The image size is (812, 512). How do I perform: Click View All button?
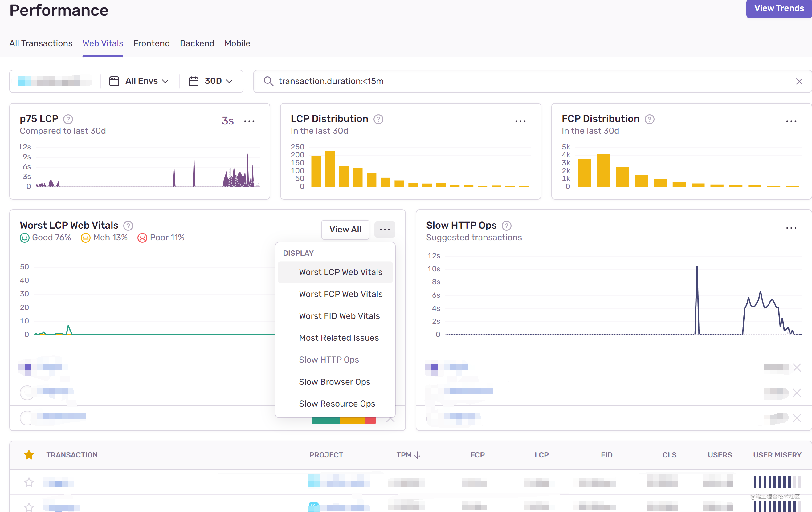coord(345,230)
